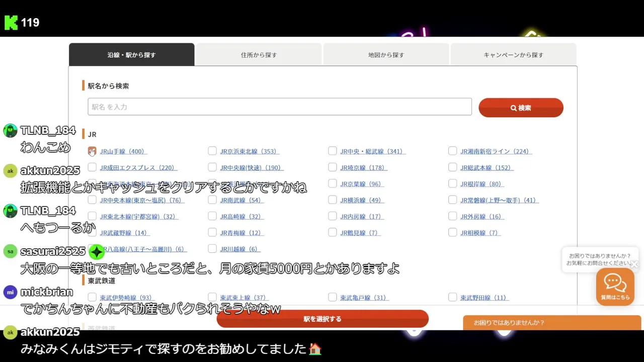The height and width of the screenshot is (362, 644).
Task: Open the JR中央本線(東京〜塩尻) link
Action: click(x=142, y=200)
